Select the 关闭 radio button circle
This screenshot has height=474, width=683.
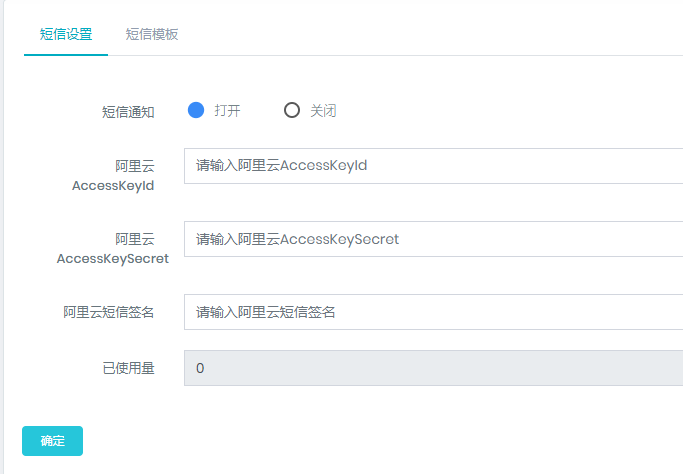click(292, 110)
